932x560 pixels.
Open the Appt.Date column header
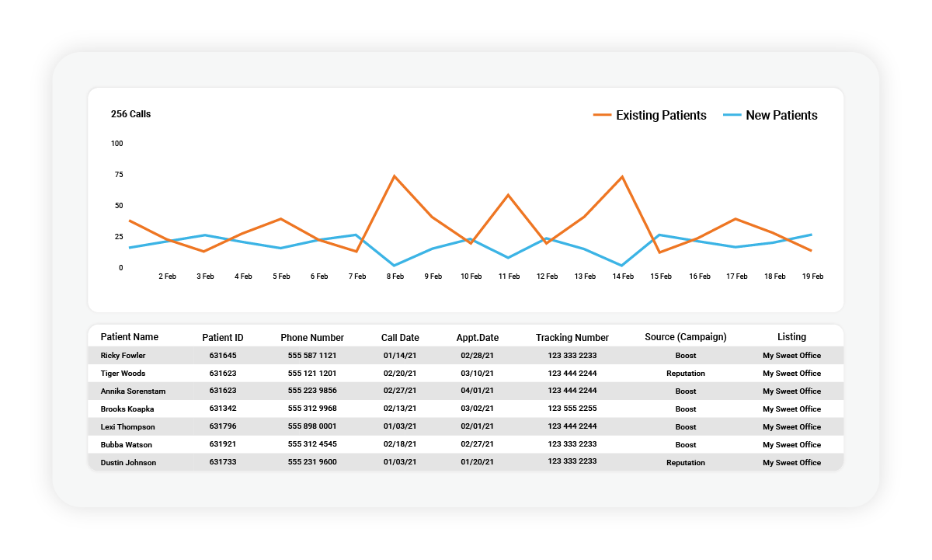[x=478, y=337]
